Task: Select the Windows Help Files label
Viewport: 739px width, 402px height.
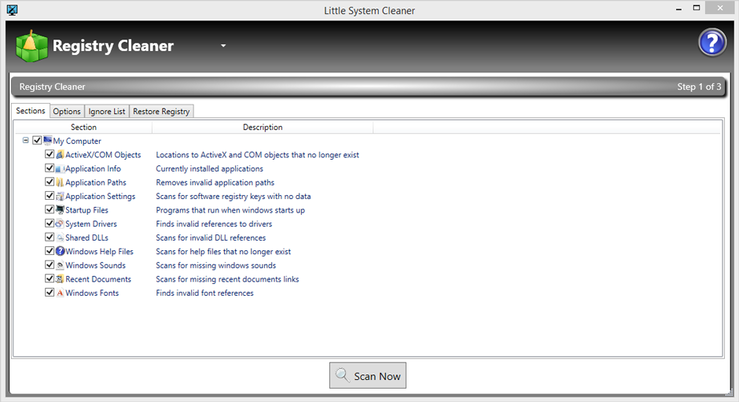Action: click(x=99, y=251)
